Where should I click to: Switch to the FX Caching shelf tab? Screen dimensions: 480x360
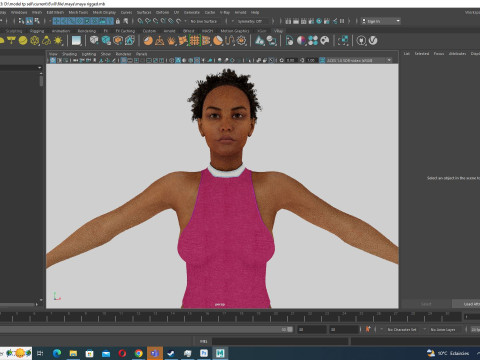[125, 31]
